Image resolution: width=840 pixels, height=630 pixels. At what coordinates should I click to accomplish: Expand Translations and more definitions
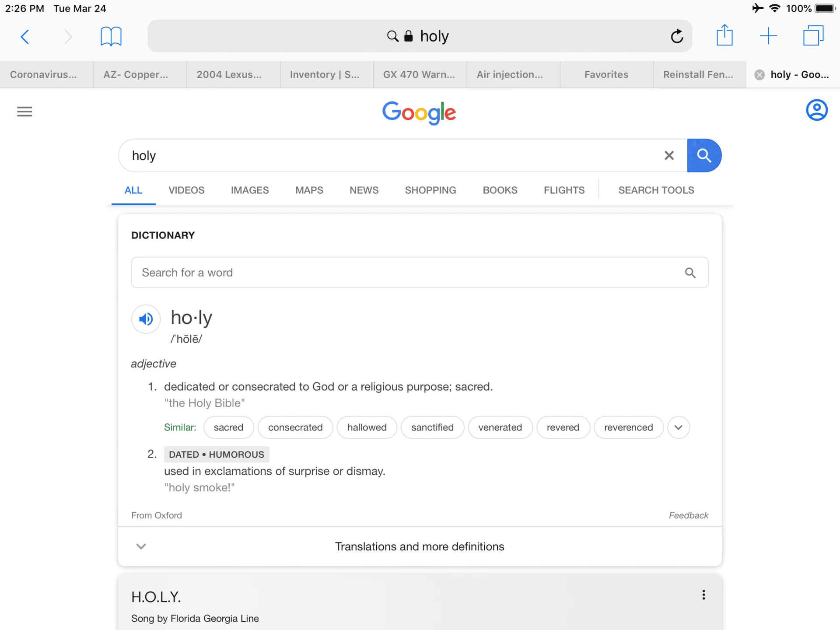pos(420,546)
